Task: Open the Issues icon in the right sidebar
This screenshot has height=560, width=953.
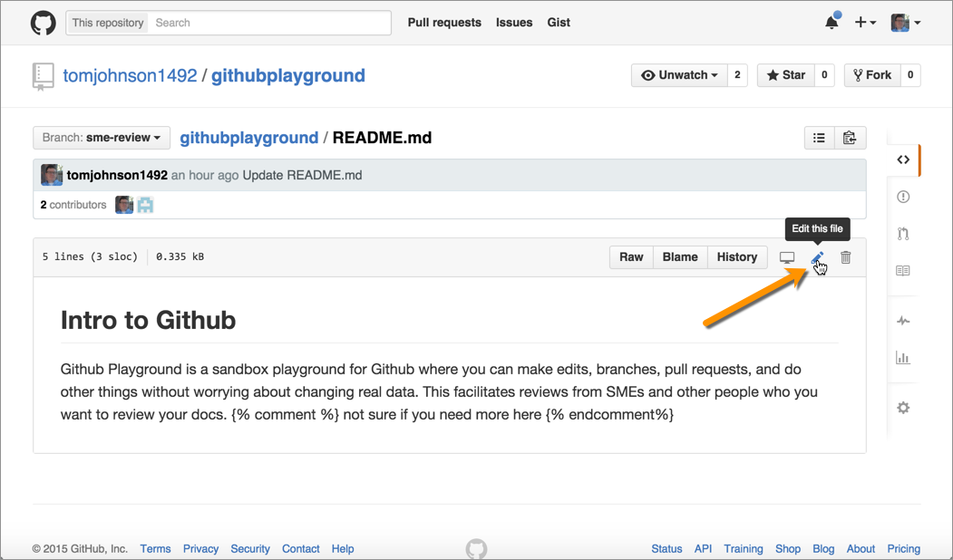Action: pyautogui.click(x=903, y=197)
